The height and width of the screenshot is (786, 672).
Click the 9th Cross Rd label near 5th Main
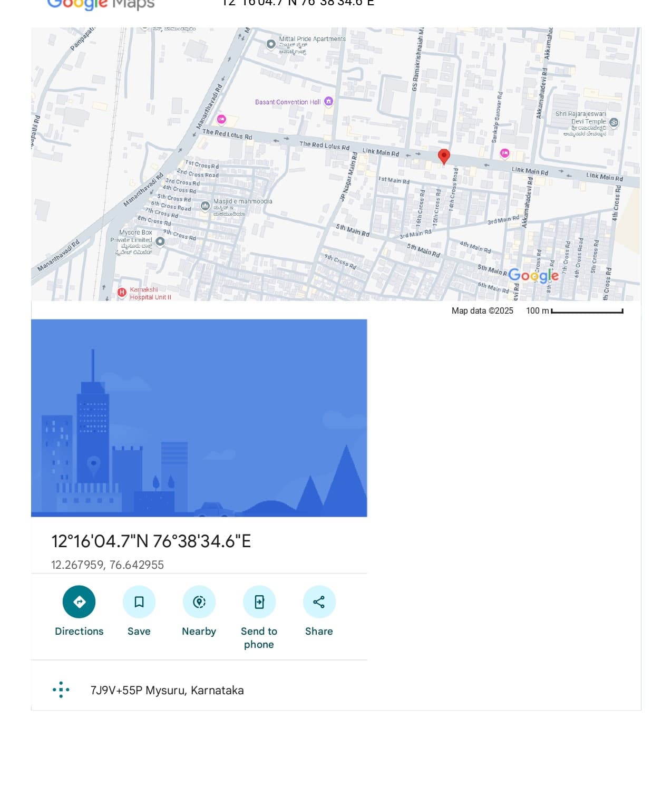coord(340,261)
